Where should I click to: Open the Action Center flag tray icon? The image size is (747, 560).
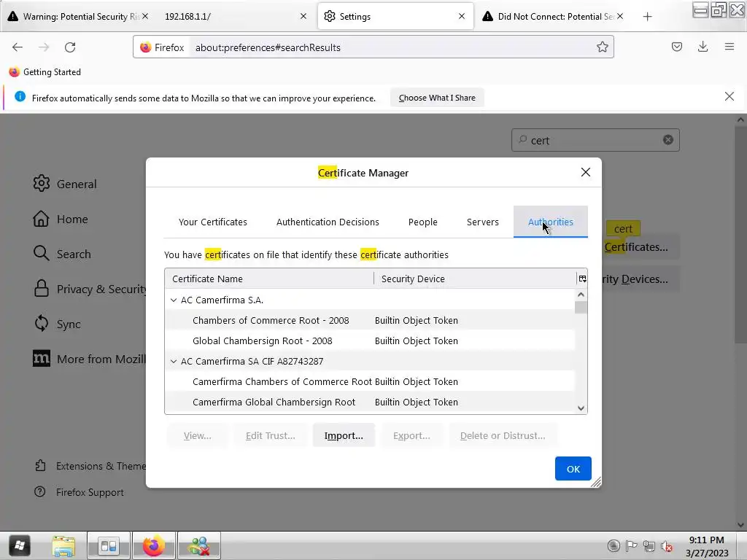[631, 545]
